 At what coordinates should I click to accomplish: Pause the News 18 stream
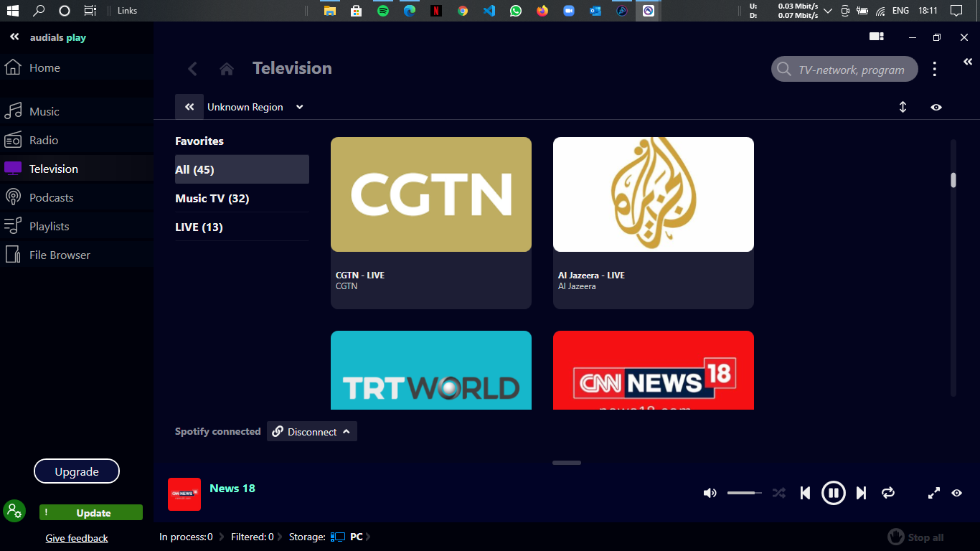tap(833, 493)
